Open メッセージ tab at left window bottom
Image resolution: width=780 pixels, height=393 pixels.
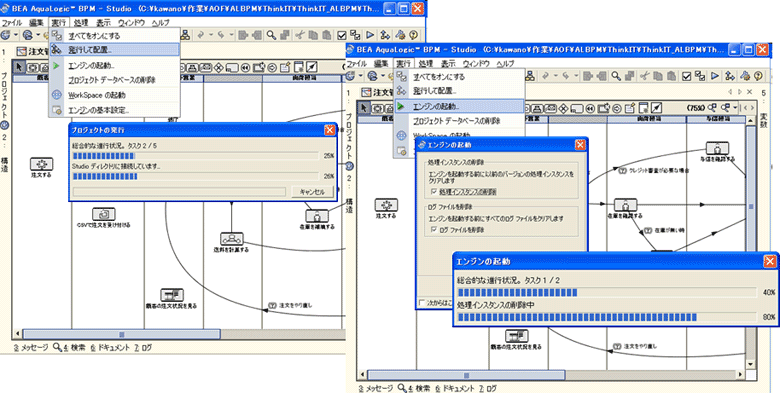pos(31,348)
